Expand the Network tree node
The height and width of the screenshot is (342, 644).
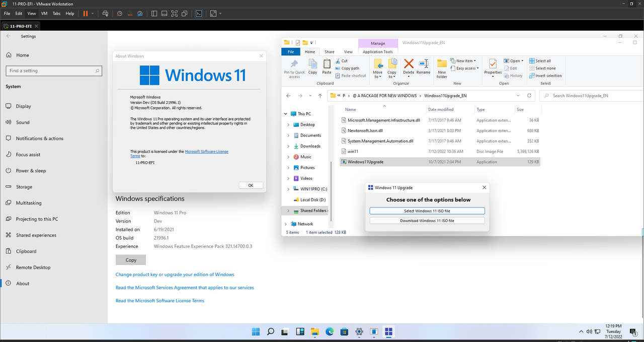pyautogui.click(x=286, y=224)
